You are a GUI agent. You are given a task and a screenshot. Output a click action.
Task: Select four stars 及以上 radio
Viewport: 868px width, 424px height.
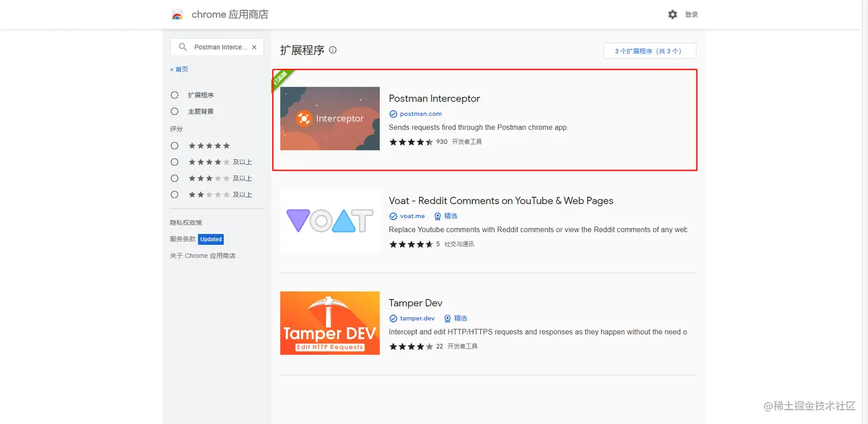[175, 162]
